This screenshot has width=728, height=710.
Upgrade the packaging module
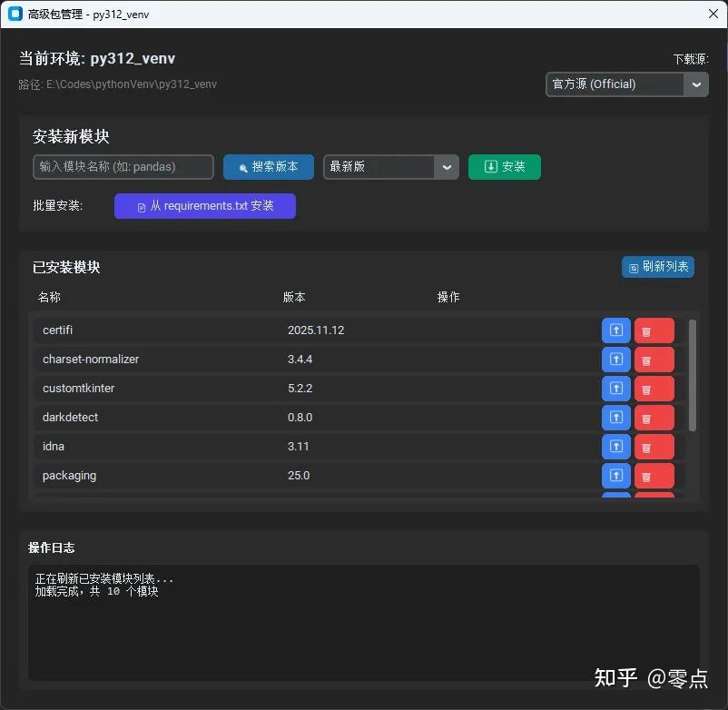coord(615,476)
